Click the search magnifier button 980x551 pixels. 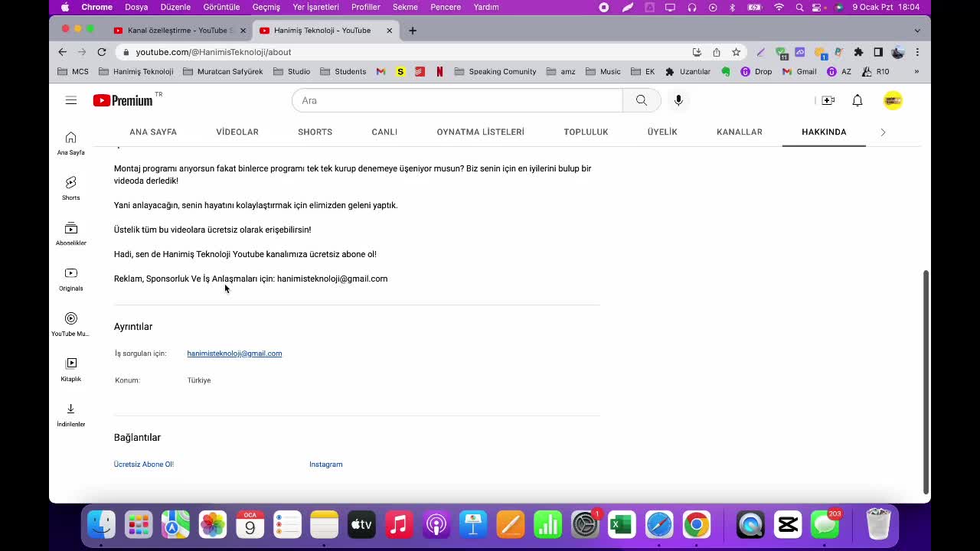pyautogui.click(x=641, y=100)
